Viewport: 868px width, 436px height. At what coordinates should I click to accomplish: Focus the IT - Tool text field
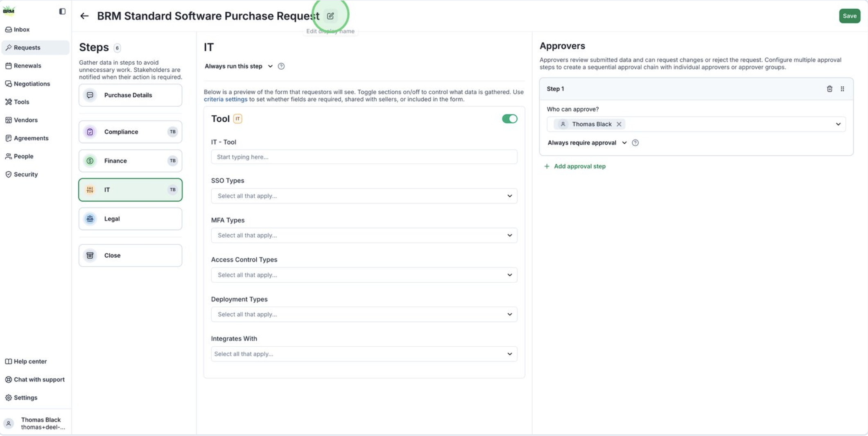tap(364, 157)
